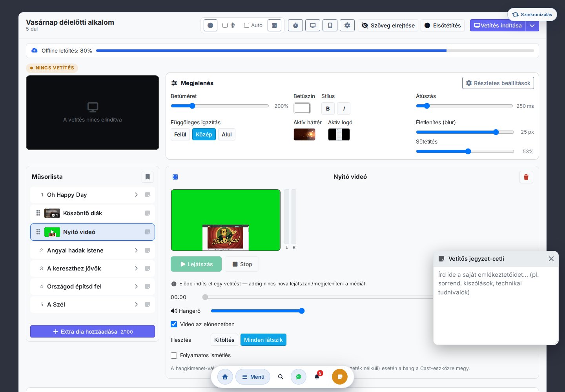Click the mobile device toolbar icon
Image resolution: width=565 pixels, height=392 pixels.
click(x=330, y=25)
